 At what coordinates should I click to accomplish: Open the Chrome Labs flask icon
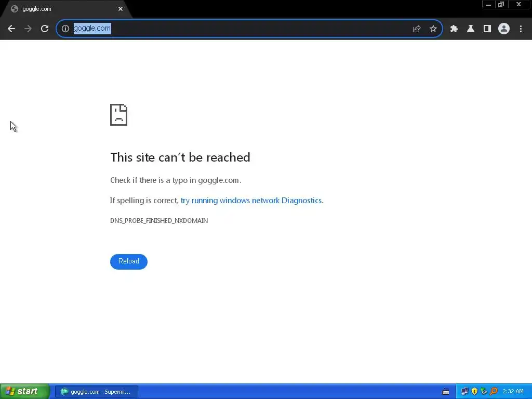click(471, 29)
